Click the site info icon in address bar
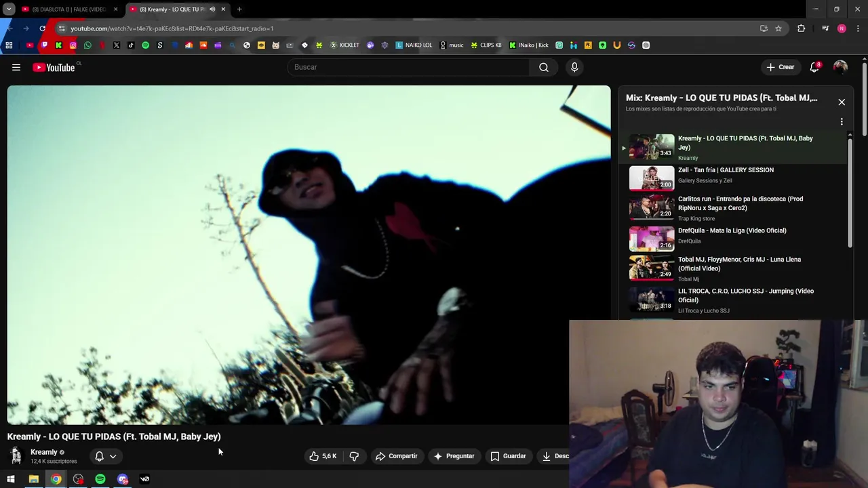 [x=62, y=28]
